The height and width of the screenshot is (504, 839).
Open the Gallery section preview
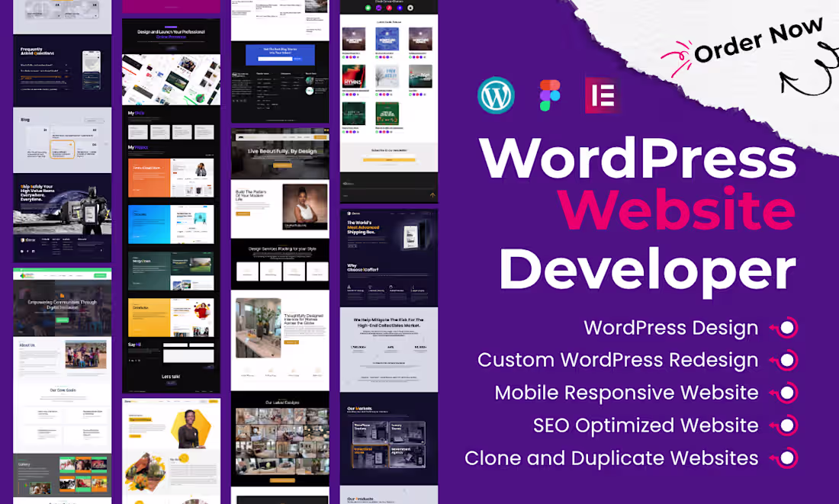pos(62,475)
